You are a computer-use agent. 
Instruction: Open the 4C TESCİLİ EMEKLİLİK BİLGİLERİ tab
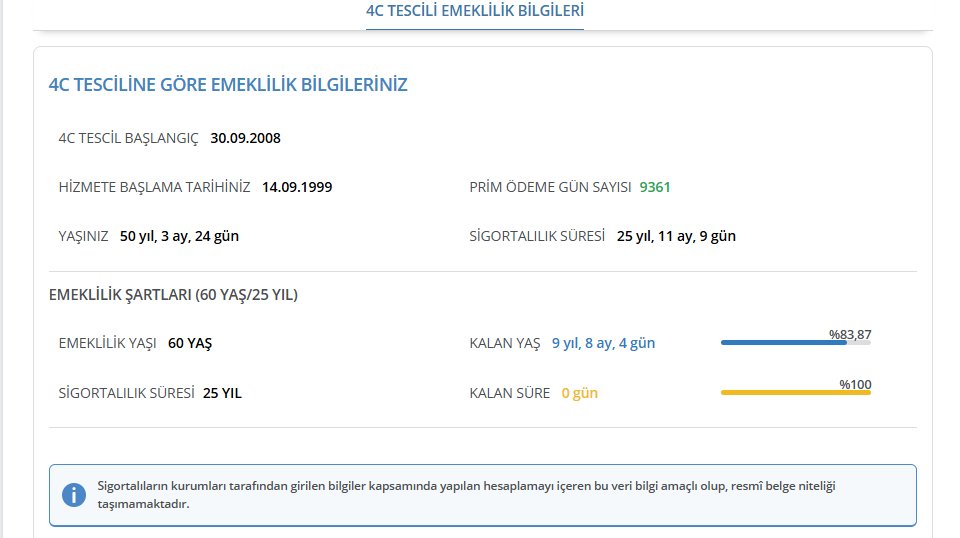(474, 11)
